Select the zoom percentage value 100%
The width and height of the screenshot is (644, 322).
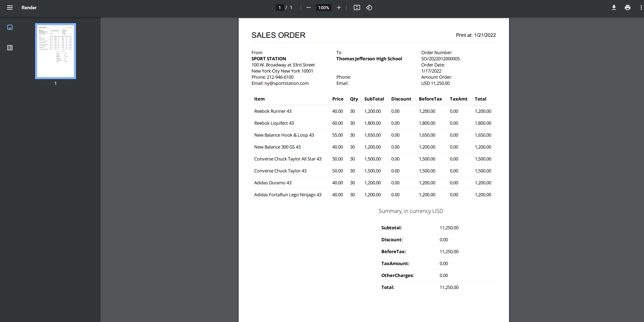(323, 7)
